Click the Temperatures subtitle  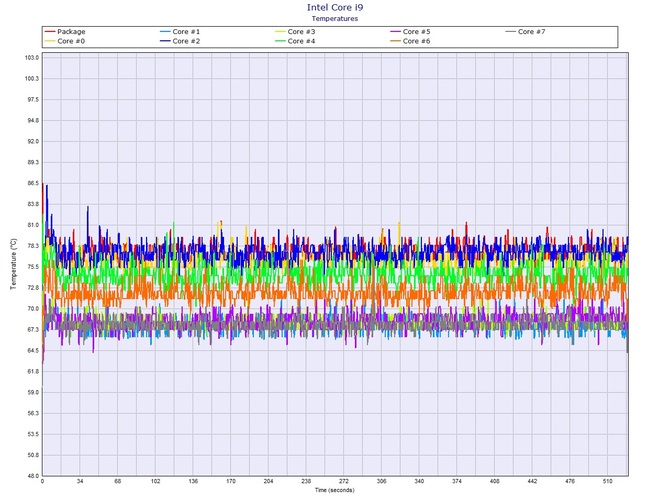(335, 18)
